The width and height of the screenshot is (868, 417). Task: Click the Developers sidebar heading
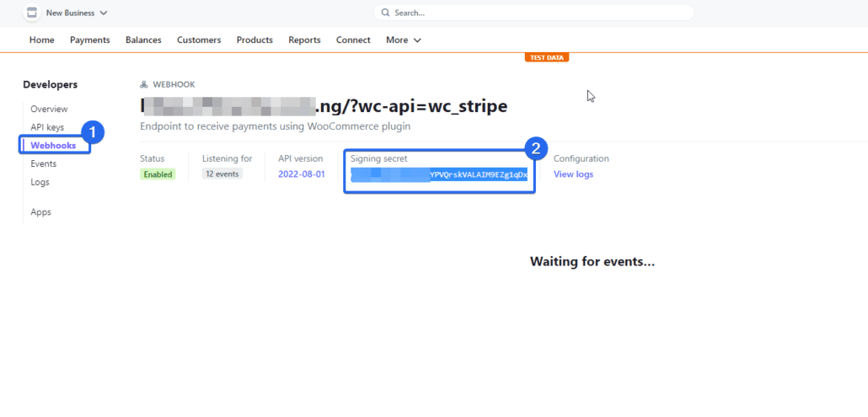[51, 84]
